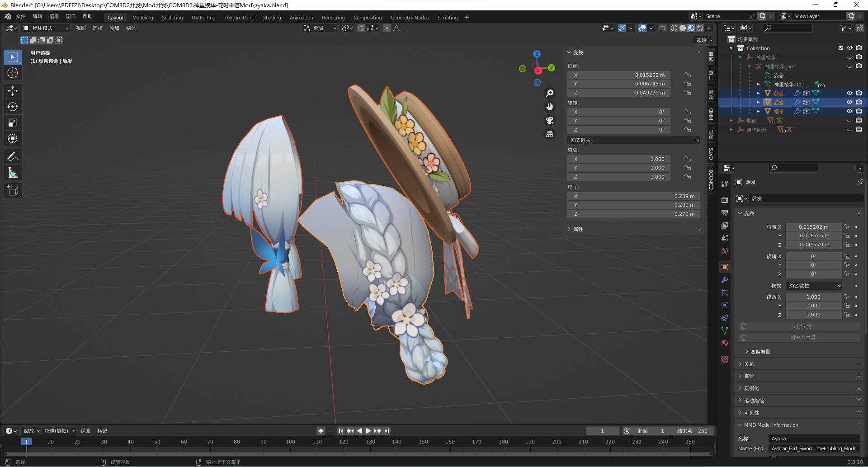
Task: Toggle pin icon in properties header
Action: pos(860,182)
